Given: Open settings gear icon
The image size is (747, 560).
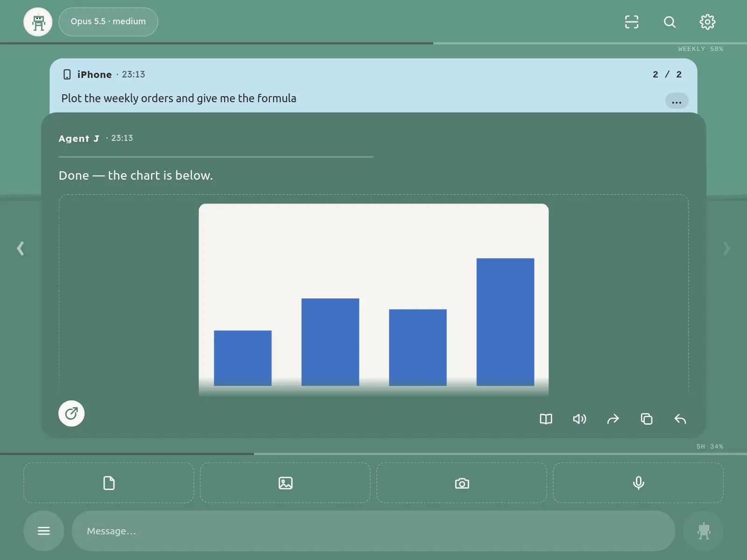Looking at the screenshot, I should [707, 22].
